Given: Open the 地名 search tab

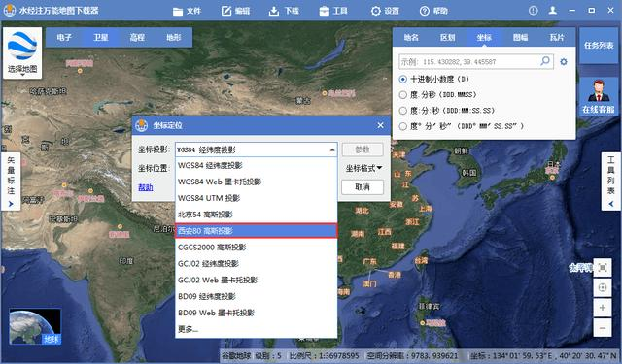Looking at the screenshot, I should [x=411, y=37].
